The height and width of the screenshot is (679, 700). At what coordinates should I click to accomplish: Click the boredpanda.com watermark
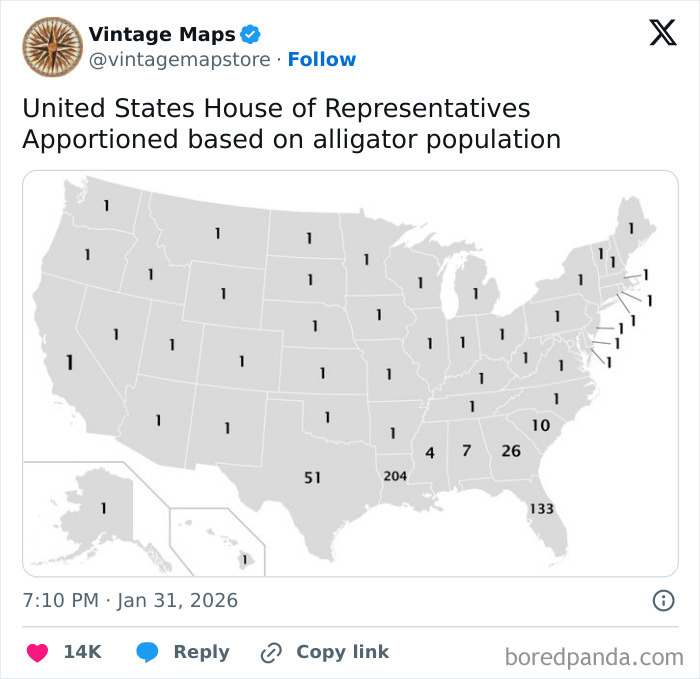[594, 657]
